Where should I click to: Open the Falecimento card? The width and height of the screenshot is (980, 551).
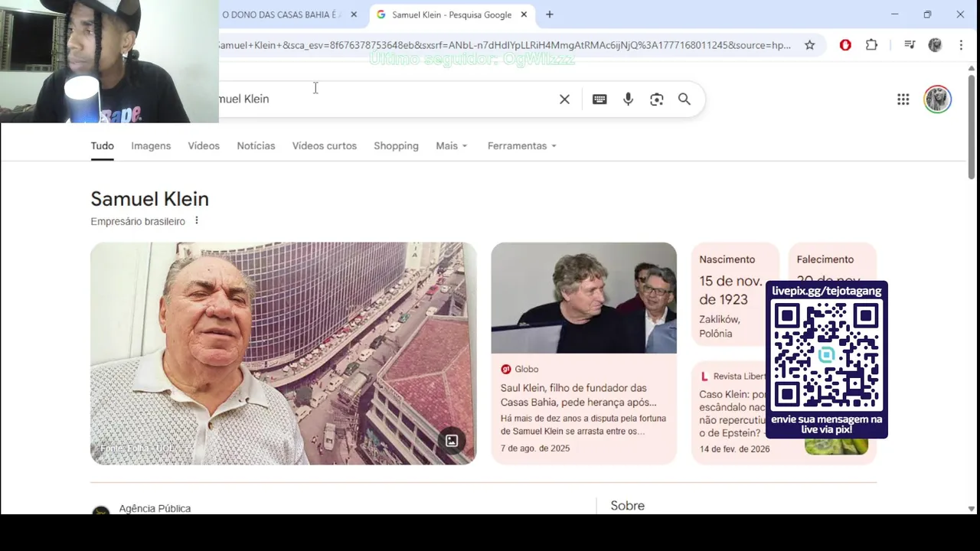point(831,261)
